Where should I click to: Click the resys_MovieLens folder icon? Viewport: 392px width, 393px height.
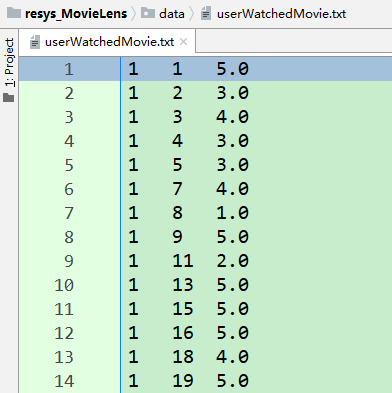14,13
